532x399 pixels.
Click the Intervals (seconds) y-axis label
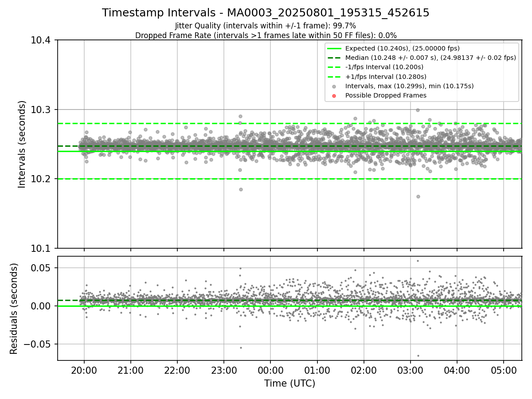(x=22, y=144)
